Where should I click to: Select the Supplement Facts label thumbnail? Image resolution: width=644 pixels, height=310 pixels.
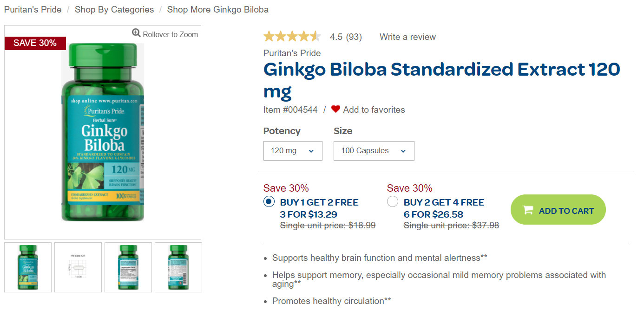click(x=128, y=267)
